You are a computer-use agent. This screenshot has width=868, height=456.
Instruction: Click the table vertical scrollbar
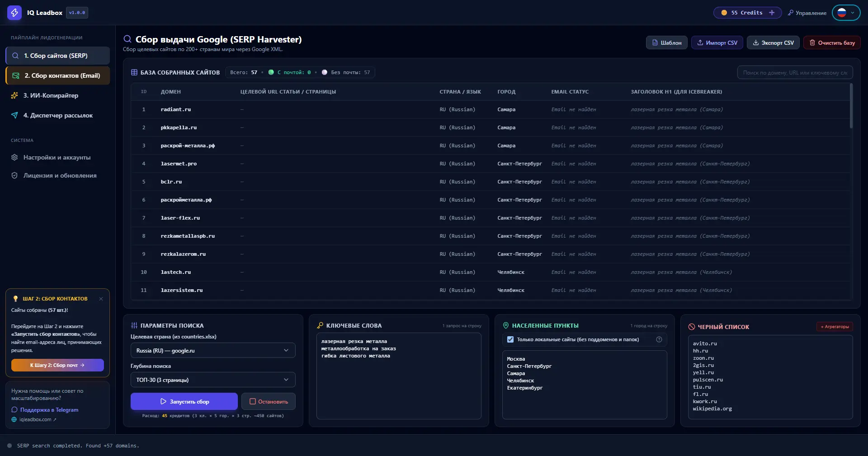[x=851, y=106]
